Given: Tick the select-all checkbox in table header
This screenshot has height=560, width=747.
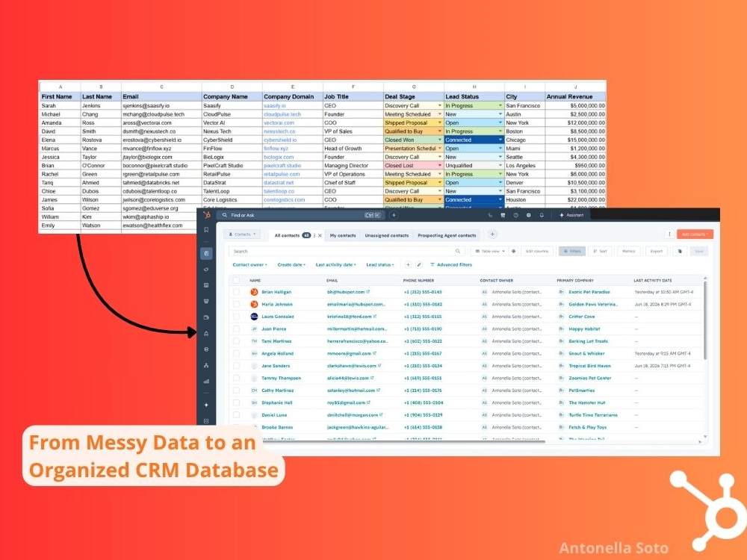Looking at the screenshot, I should click(x=236, y=281).
